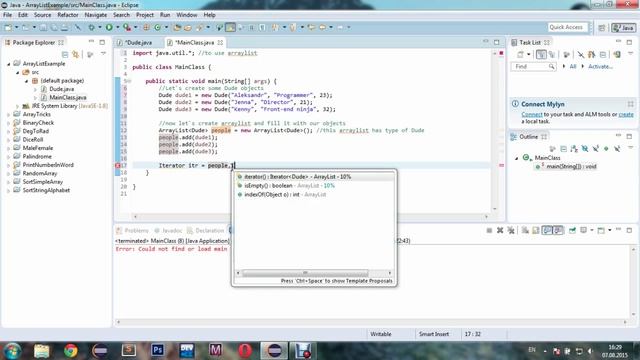This screenshot has width=640, height=360.
Task: Click Pin Console icon in Console toolbar
Action: click(x=572, y=231)
